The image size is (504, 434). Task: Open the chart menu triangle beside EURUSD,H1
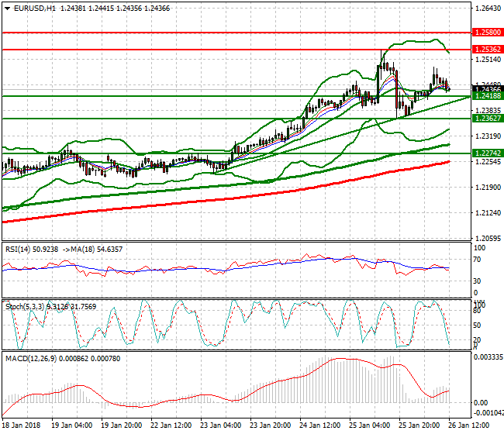pyautogui.click(x=7, y=9)
